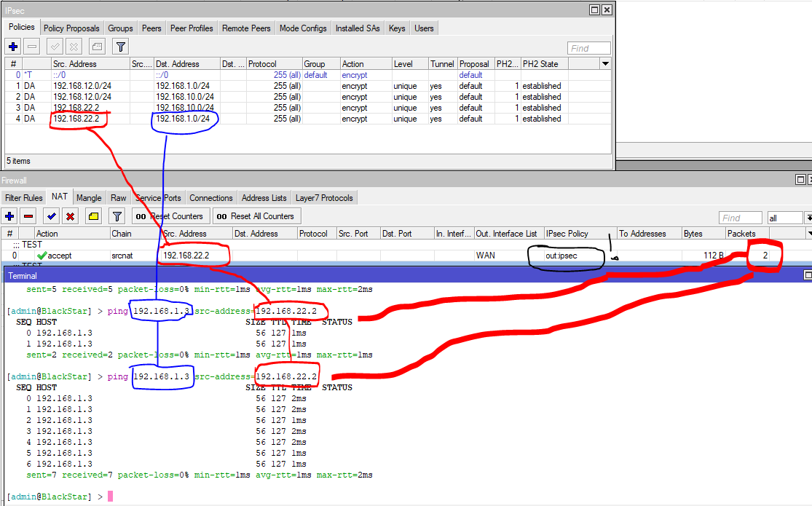Screen dimensions: 812x506
Task: Close the IPsec window
Action: [x=607, y=10]
